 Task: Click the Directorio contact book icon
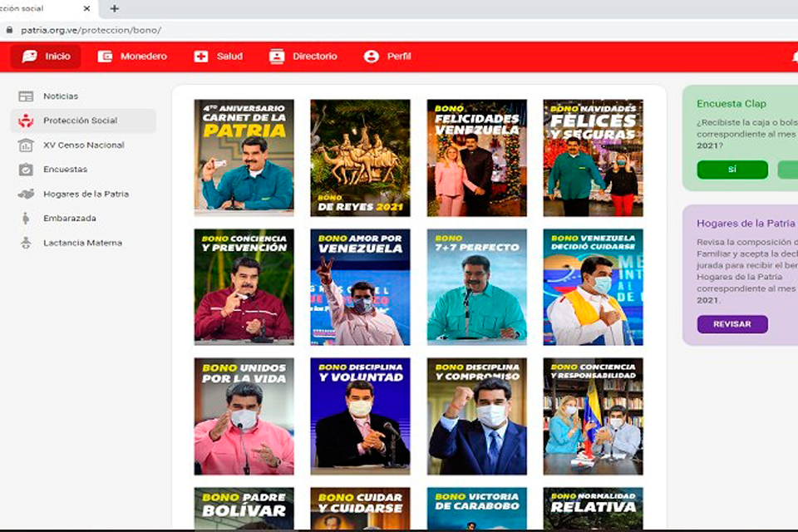277,56
